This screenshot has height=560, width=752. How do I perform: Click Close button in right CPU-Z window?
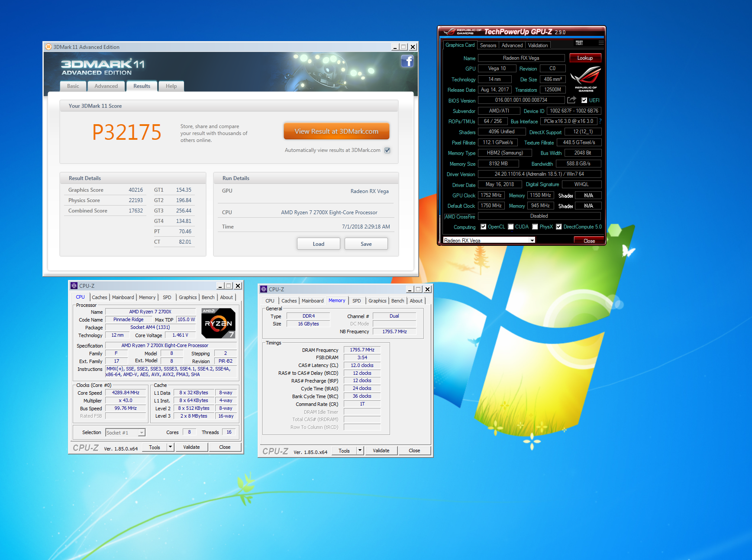point(414,451)
